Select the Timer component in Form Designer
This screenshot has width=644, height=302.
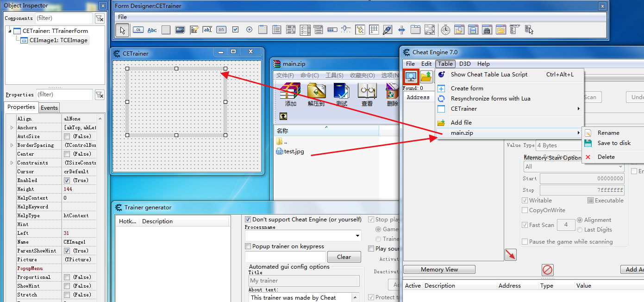pos(445,30)
